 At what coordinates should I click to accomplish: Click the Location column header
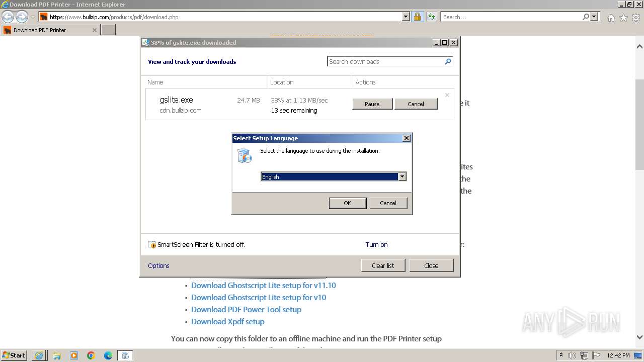tap(310, 82)
